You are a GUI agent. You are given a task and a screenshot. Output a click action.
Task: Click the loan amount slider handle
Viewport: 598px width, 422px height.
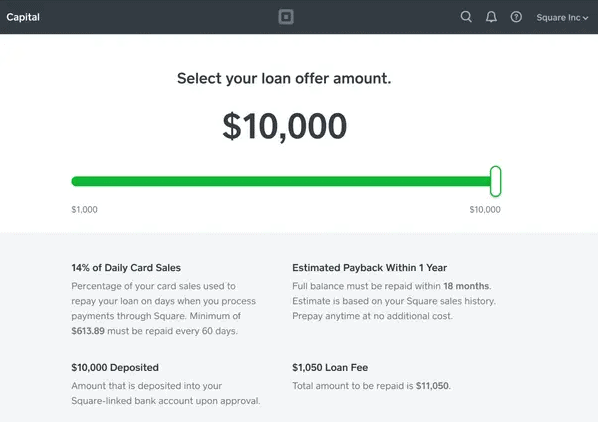pyautogui.click(x=495, y=181)
